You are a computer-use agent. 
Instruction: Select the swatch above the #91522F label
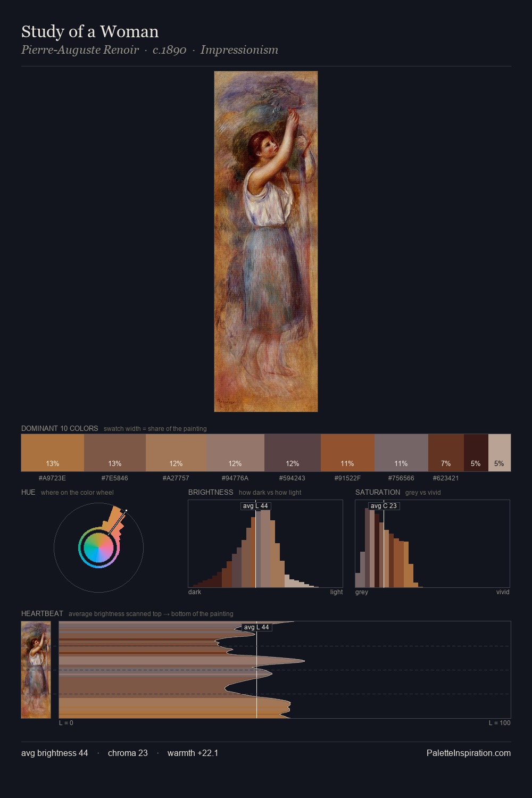tap(347, 453)
